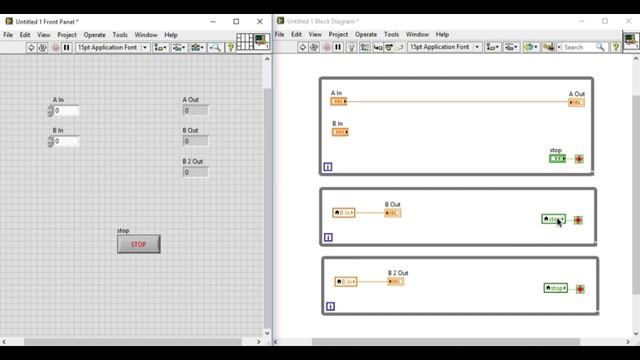Click Pause button in Front Panel toolbar
640x360 pixels.
pyautogui.click(x=67, y=48)
